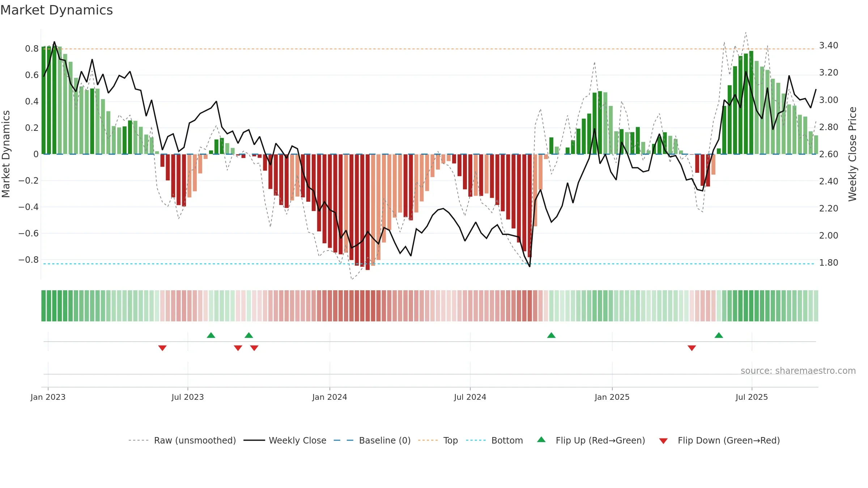The width and height of the screenshot is (868, 488).
Task: Click the Market Dynamics chart title
Action: [57, 10]
